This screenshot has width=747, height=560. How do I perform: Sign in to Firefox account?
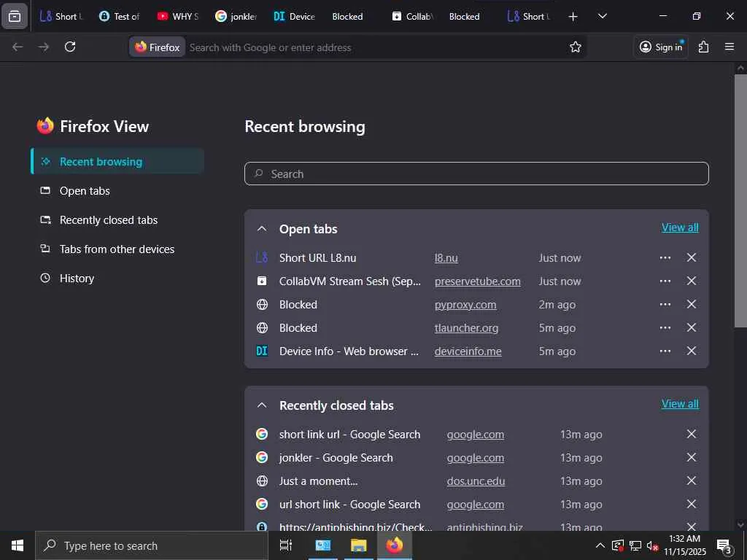(661, 47)
